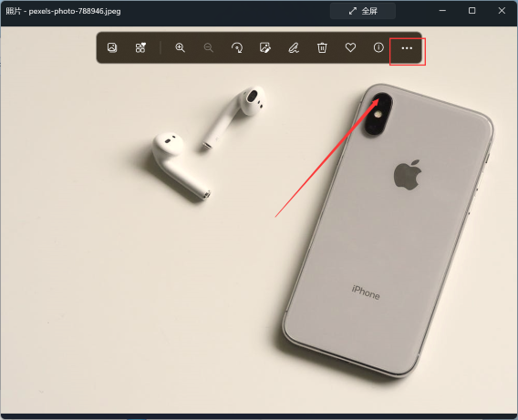This screenshot has width=518, height=420.
Task: Open the edit image tool
Action: (x=265, y=48)
